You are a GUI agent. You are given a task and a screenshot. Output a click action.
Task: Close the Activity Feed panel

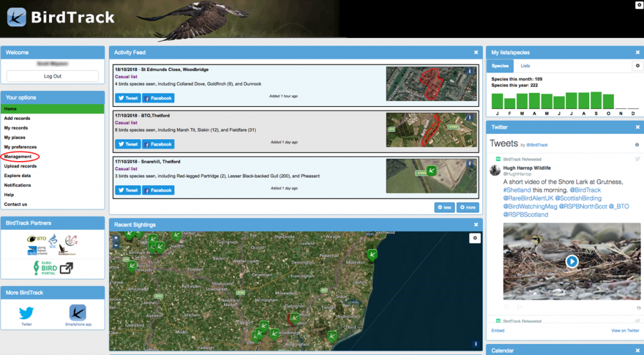tap(476, 52)
